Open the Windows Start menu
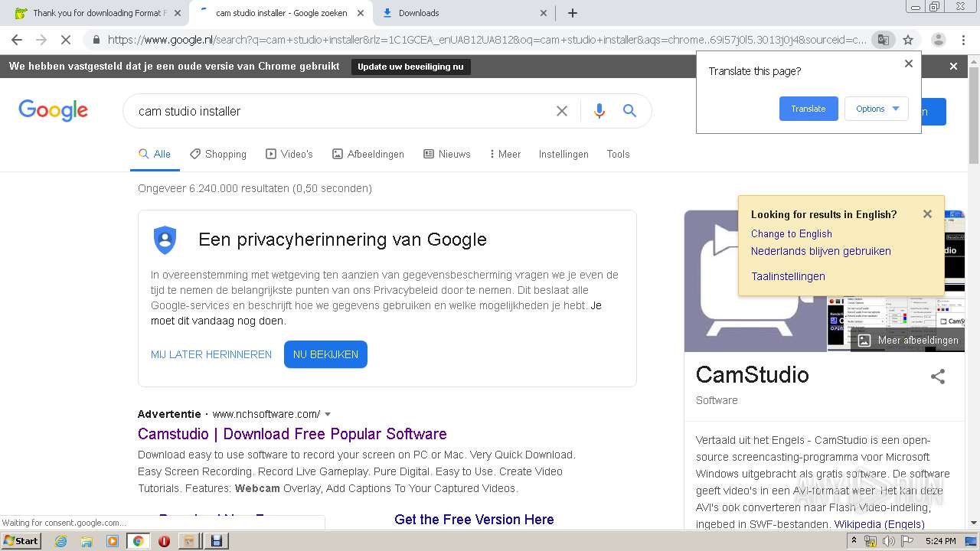The width and height of the screenshot is (980, 551). 21,541
